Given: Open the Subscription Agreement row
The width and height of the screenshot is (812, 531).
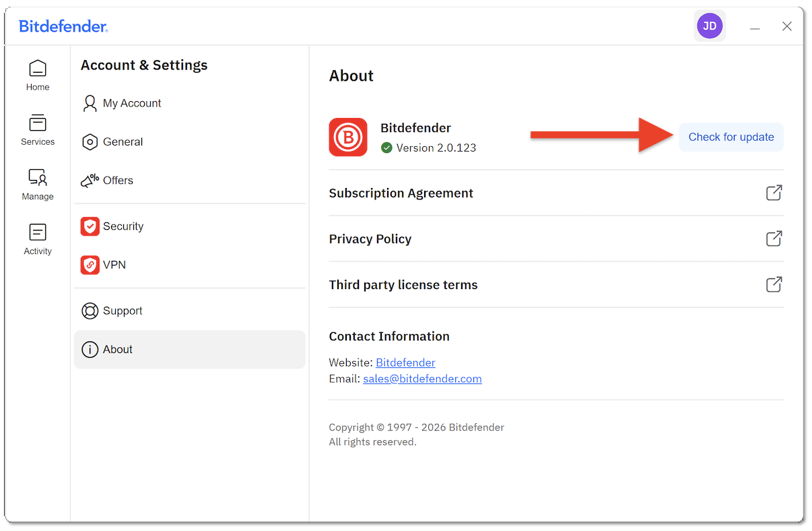Looking at the screenshot, I should pos(556,193).
